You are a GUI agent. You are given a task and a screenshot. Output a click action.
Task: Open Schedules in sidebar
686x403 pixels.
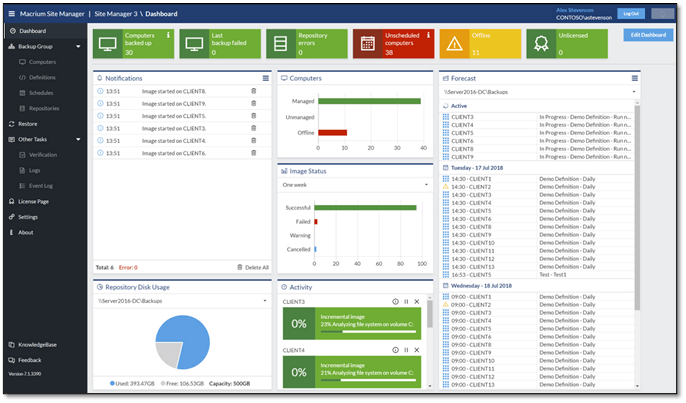click(x=41, y=93)
